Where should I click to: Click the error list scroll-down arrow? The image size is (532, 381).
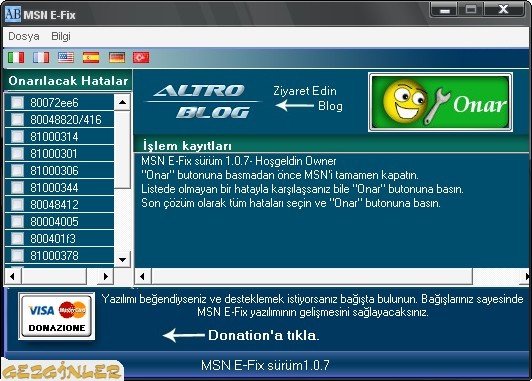pos(122,260)
